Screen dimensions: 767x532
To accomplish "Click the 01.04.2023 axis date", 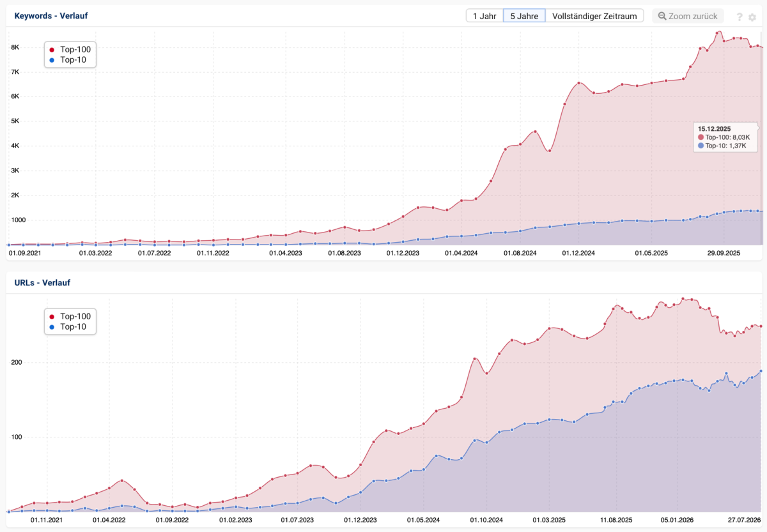I will pyautogui.click(x=286, y=253).
